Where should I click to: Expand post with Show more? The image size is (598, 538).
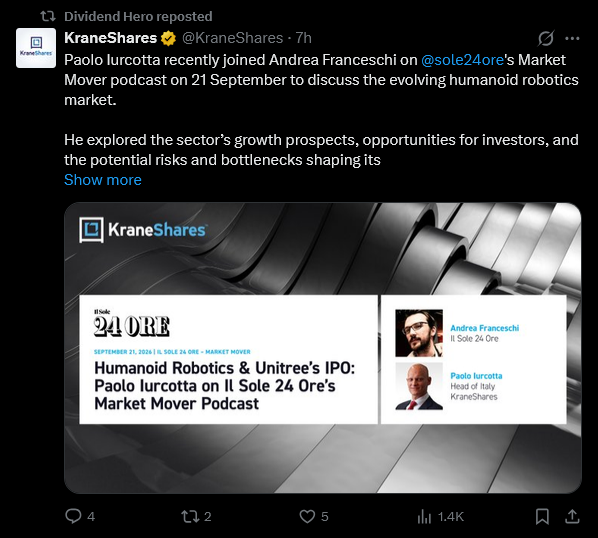click(x=103, y=180)
